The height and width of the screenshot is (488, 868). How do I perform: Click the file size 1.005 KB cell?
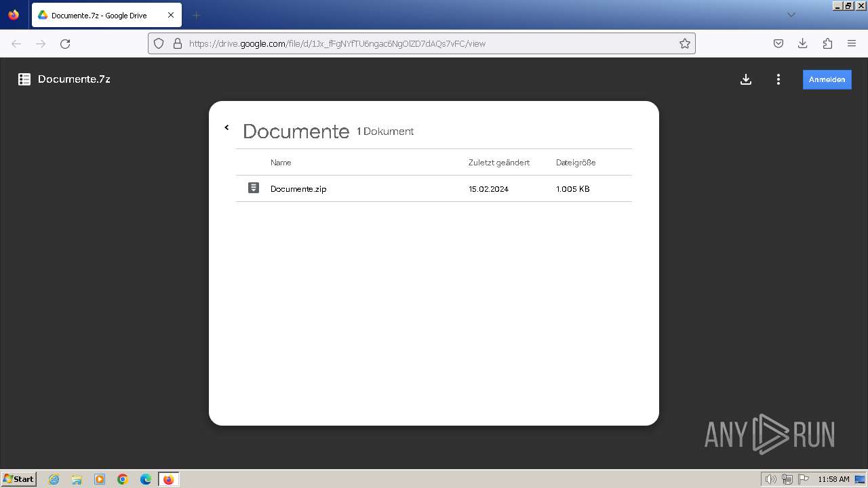pyautogui.click(x=573, y=189)
